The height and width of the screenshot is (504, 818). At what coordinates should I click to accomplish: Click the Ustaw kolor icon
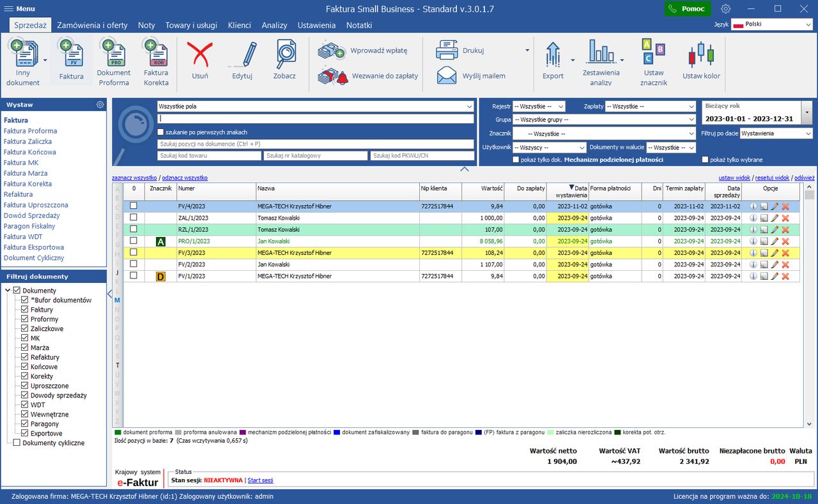pos(701,56)
